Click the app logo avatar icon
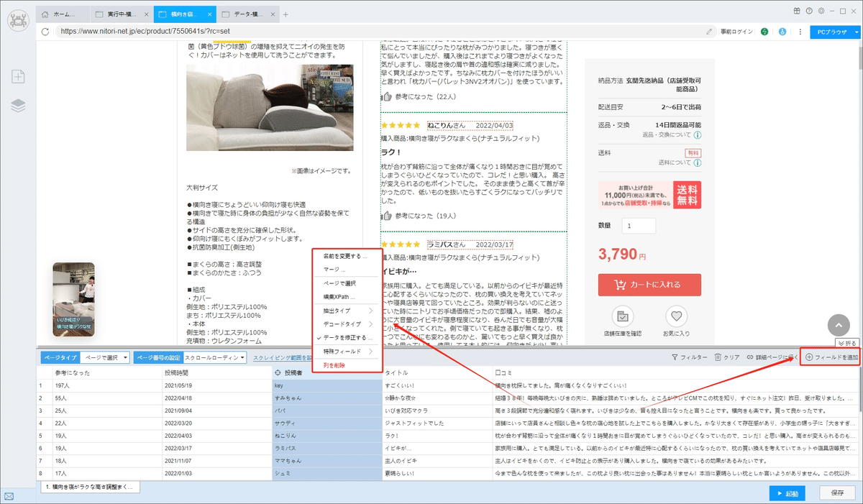This screenshot has width=863, height=504. point(18,20)
